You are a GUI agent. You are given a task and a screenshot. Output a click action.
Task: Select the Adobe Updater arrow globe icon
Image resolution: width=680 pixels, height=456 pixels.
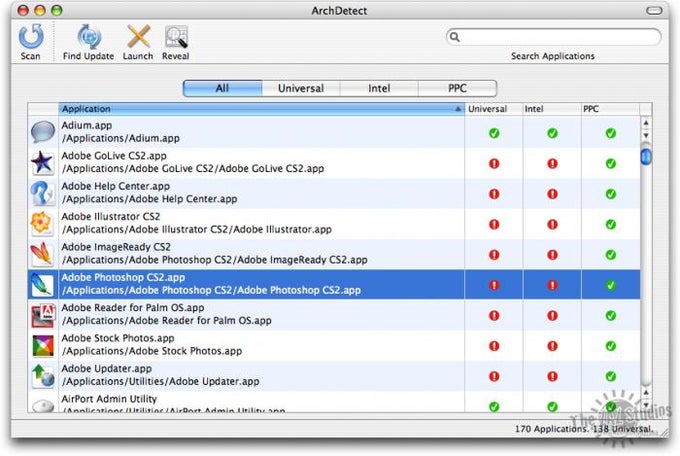coord(43,376)
